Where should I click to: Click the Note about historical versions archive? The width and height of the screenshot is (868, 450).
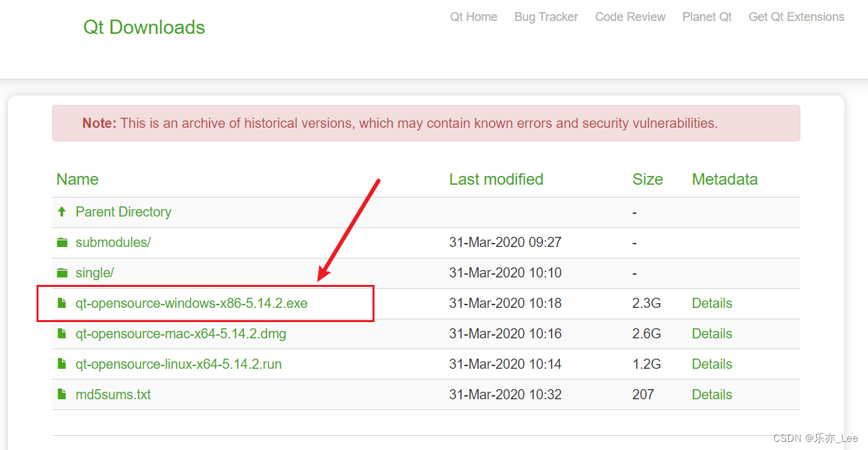(x=426, y=123)
